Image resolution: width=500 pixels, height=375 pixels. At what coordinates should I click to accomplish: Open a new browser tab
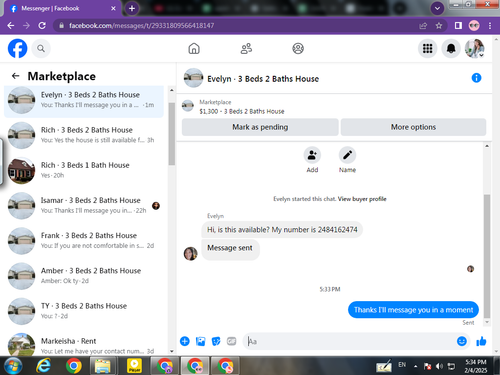click(x=132, y=8)
